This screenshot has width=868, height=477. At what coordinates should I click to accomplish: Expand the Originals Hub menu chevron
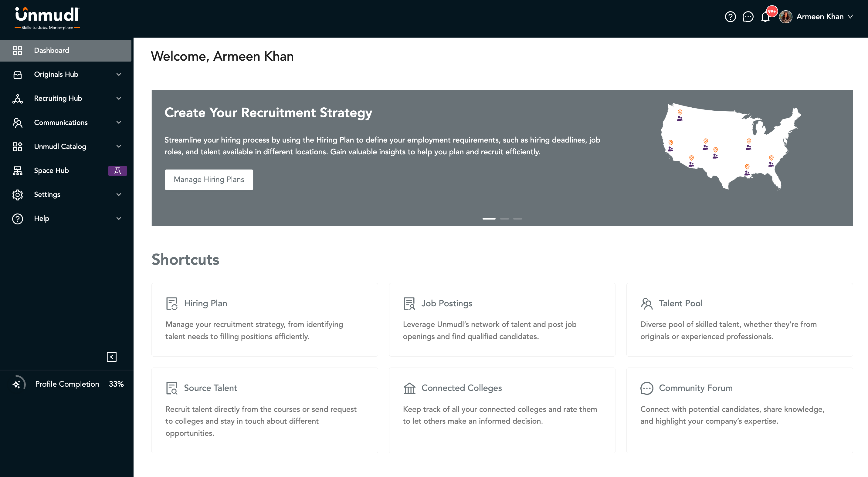pyautogui.click(x=119, y=74)
